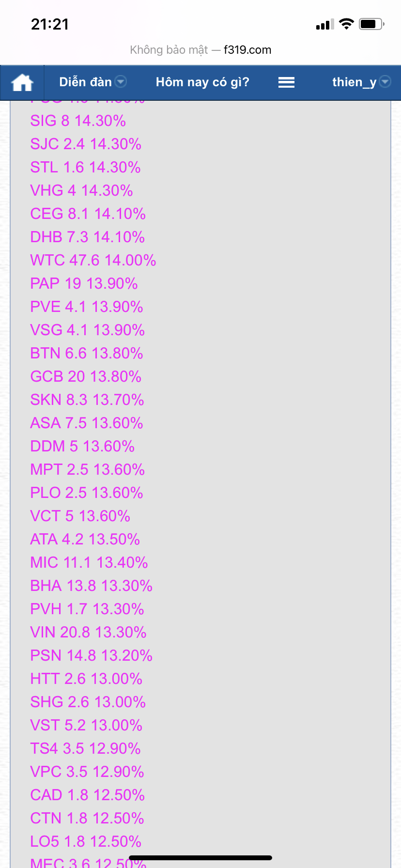Click the thien_y username link
Image resolution: width=401 pixels, height=868 pixels.
pos(354,82)
